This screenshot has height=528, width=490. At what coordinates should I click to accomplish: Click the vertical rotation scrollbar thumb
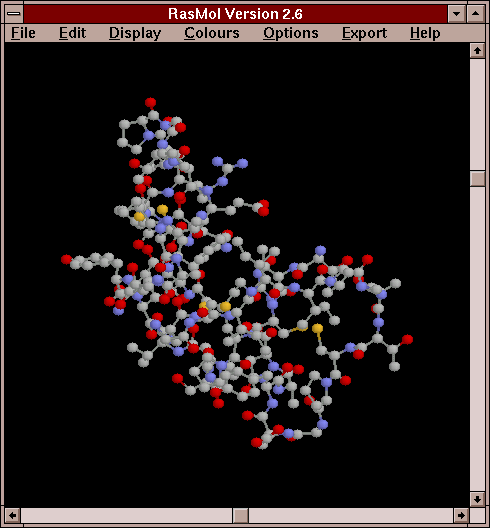[x=477, y=178]
